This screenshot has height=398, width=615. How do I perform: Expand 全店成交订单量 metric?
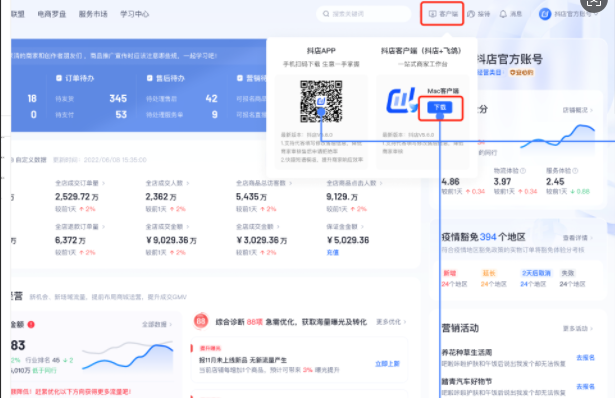pyautogui.click(x=80, y=183)
